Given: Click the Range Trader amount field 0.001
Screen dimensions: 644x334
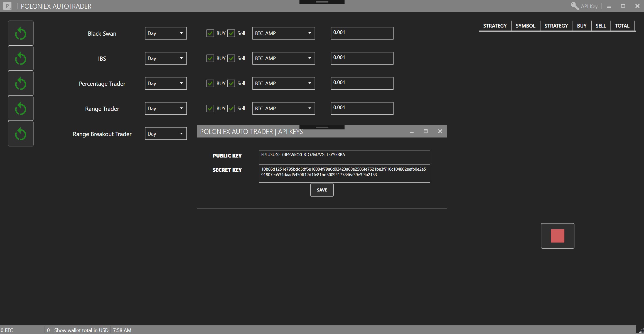Looking at the screenshot, I should pos(362,108).
